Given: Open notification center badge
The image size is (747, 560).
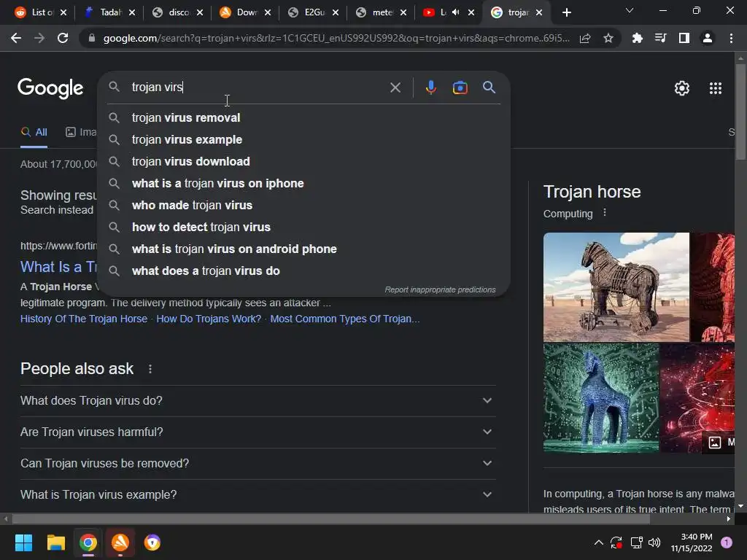Looking at the screenshot, I should pyautogui.click(x=727, y=542).
